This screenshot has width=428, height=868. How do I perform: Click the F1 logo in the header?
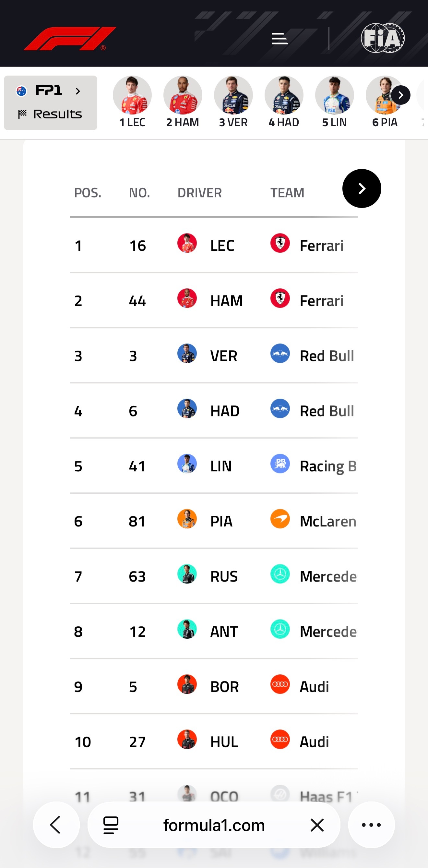pos(70,38)
